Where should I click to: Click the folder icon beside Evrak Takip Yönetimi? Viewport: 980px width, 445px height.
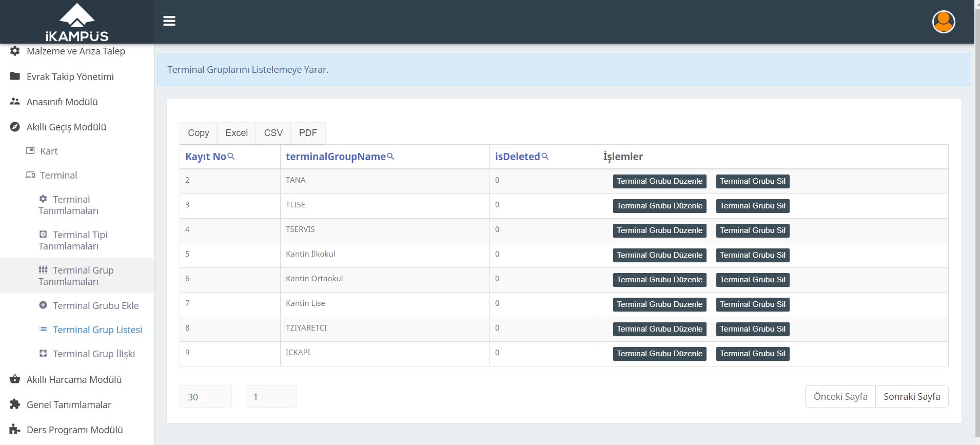15,76
